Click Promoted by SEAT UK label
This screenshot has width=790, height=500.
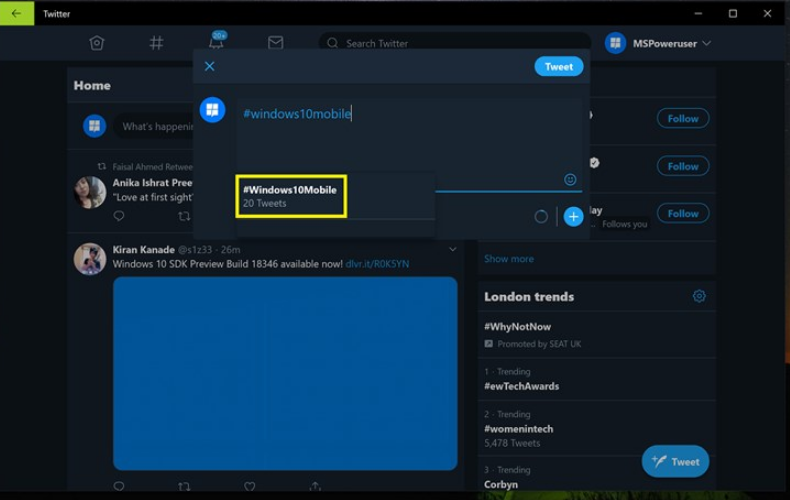coord(539,344)
